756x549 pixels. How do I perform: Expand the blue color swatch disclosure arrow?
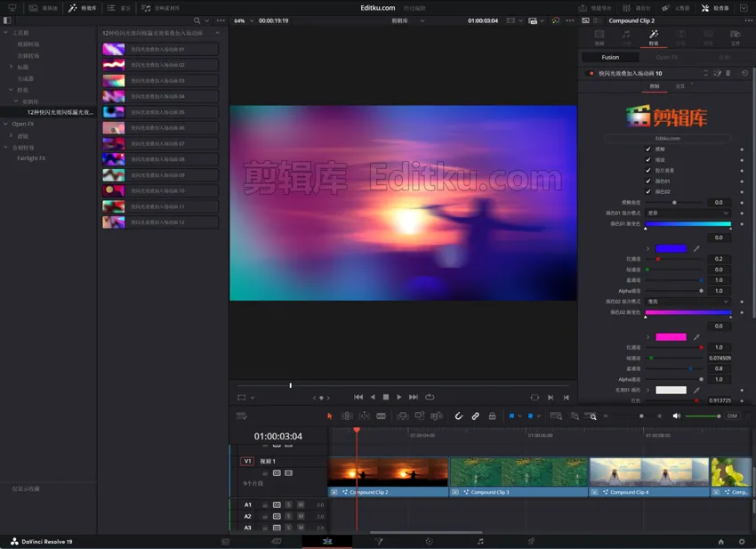click(648, 248)
